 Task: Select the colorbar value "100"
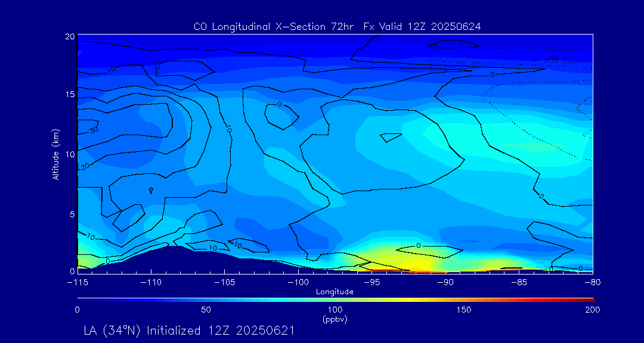(335, 310)
